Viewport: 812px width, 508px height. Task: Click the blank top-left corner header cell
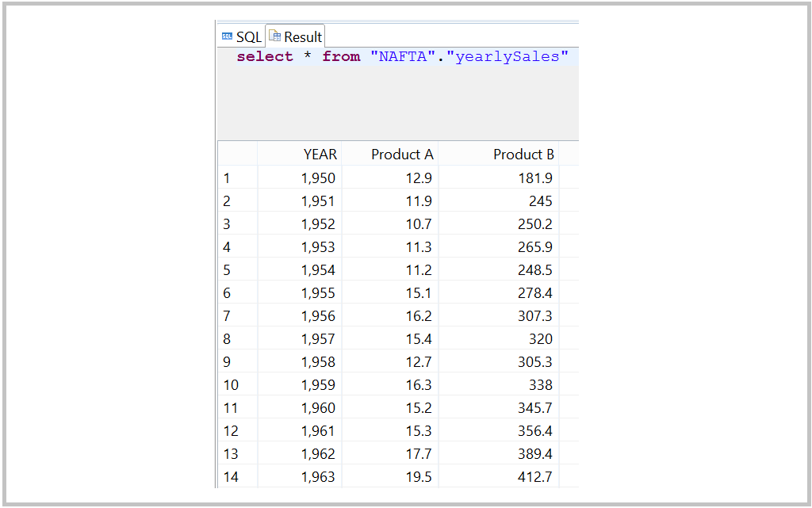(237, 154)
